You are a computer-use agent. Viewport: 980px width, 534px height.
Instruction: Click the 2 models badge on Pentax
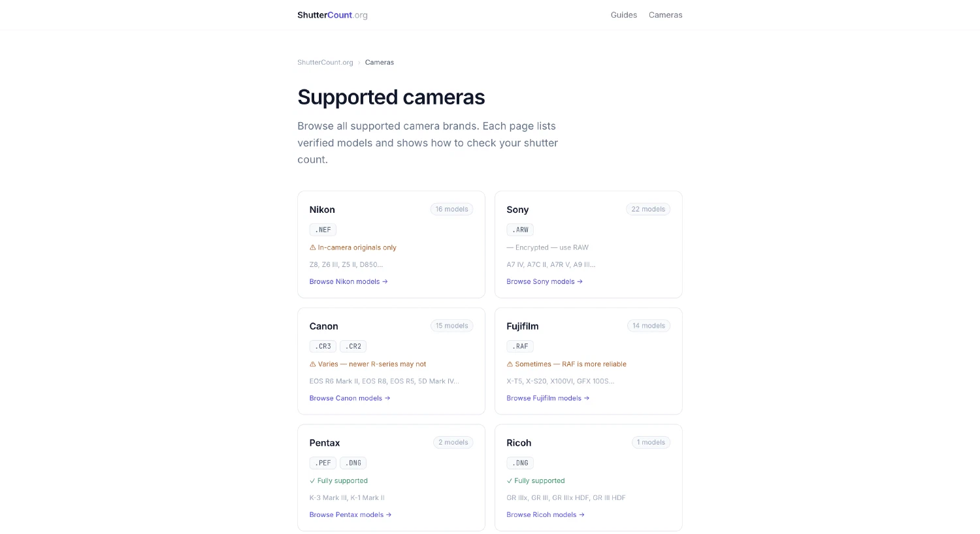pyautogui.click(x=453, y=443)
